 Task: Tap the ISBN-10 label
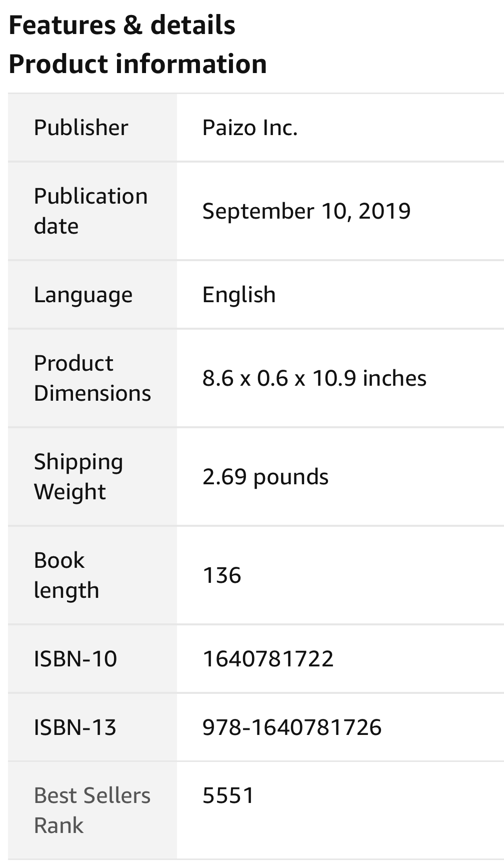coord(75,658)
